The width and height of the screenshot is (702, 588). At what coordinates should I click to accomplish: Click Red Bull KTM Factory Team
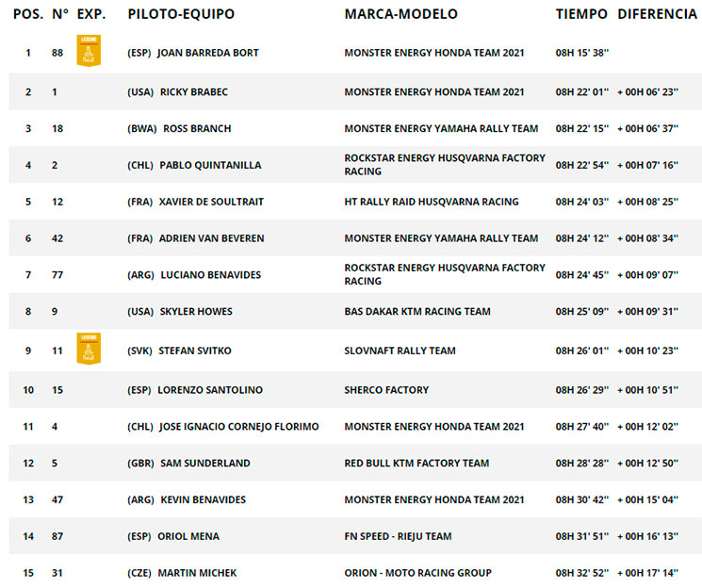pyautogui.click(x=416, y=464)
